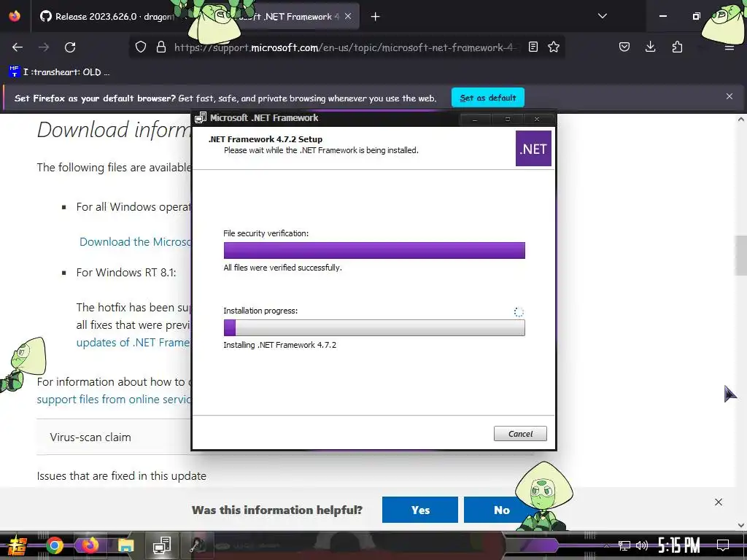Expand List all tabs chevron
747x560 pixels.
point(603,16)
